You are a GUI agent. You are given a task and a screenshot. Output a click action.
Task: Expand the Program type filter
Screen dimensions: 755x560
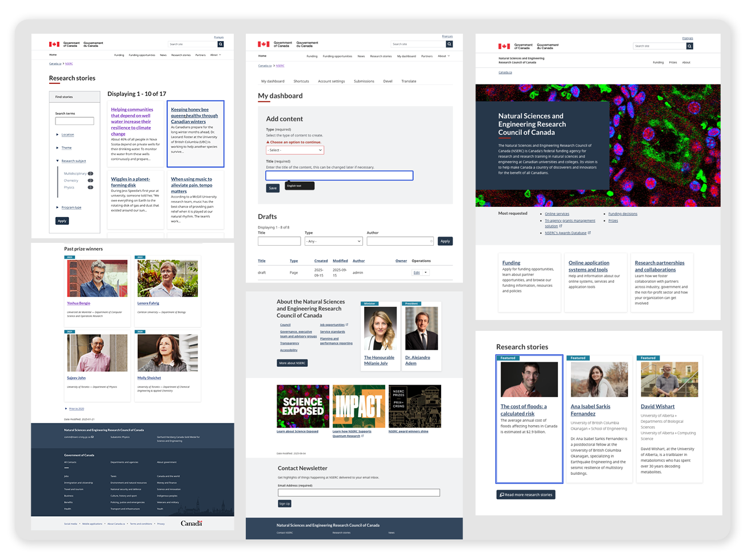[58, 207]
